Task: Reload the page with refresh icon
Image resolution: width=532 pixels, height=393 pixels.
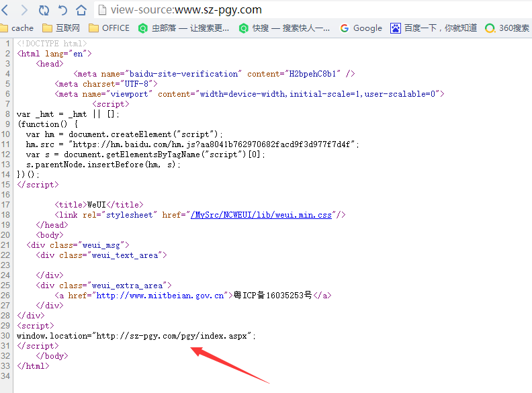Action: (x=44, y=10)
